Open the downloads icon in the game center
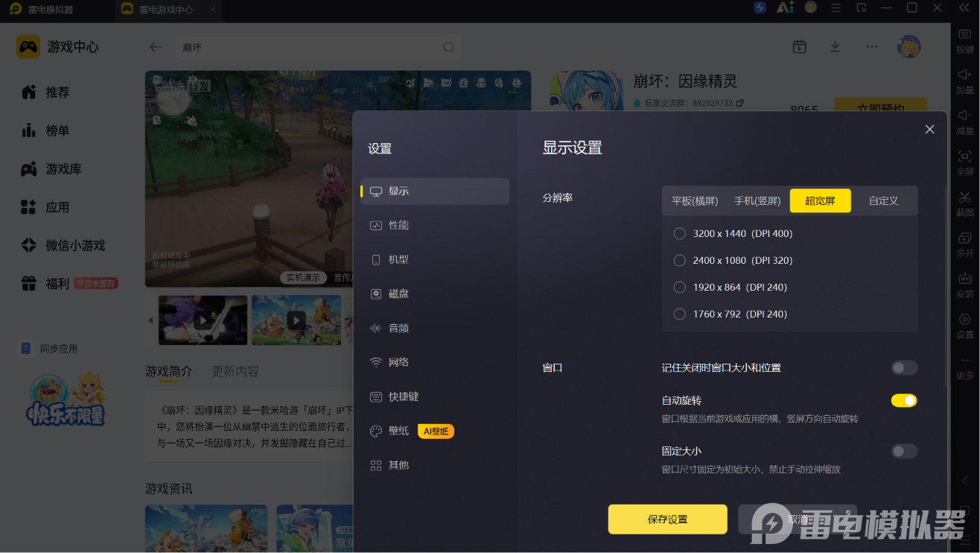980x553 pixels. (836, 46)
